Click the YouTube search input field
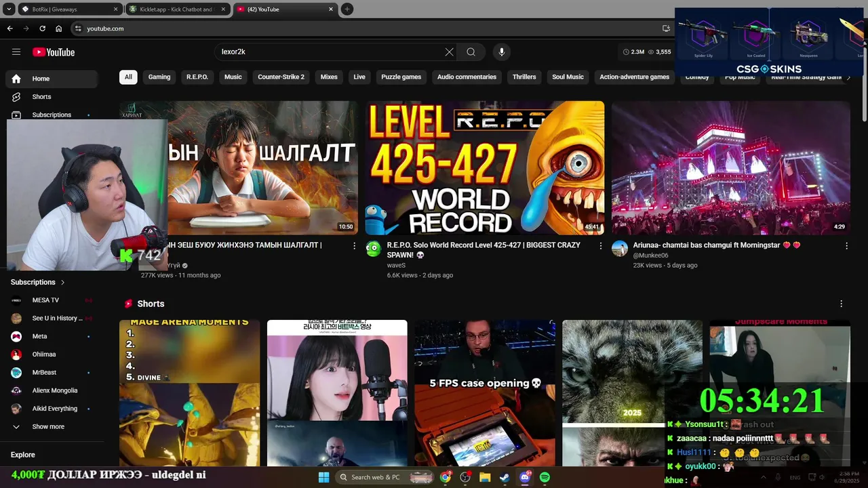This screenshot has height=488, width=868. pos(331,52)
